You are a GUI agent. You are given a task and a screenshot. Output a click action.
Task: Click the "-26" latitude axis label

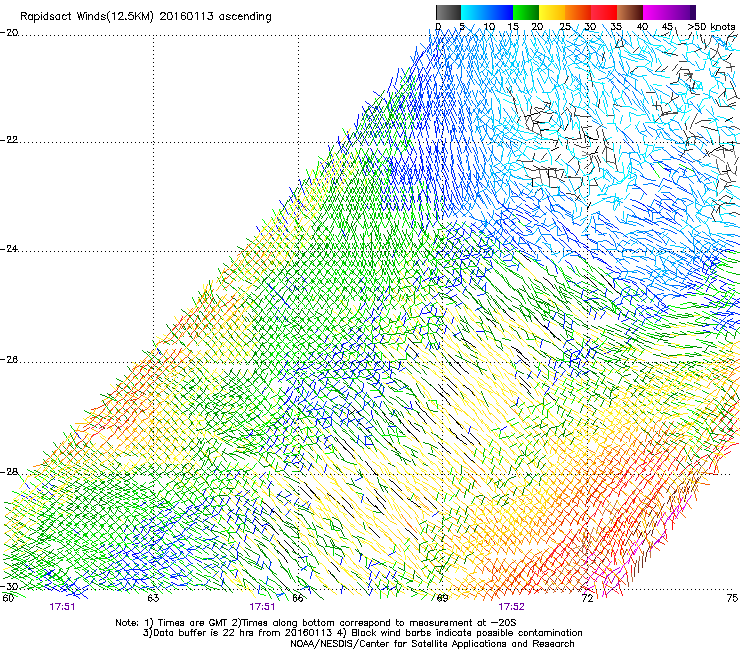(9, 360)
